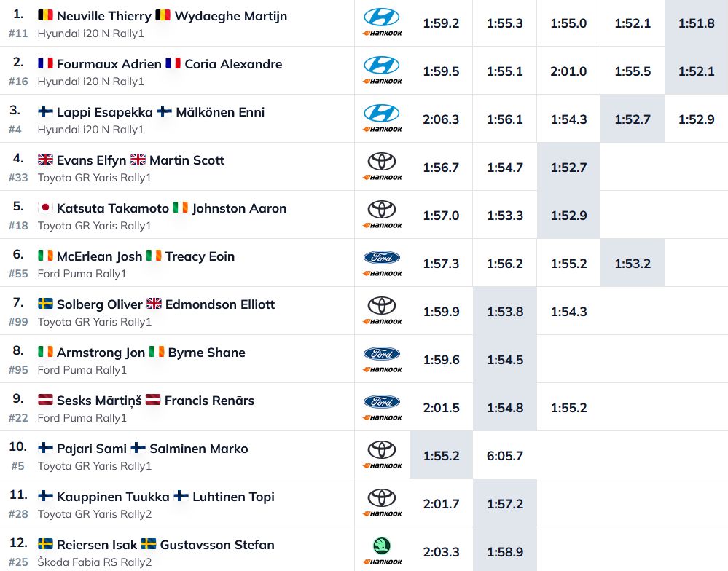This screenshot has width=728, height=571.
Task: Select Neuville's highlighted 1:51.8 time
Action: tap(696, 23)
